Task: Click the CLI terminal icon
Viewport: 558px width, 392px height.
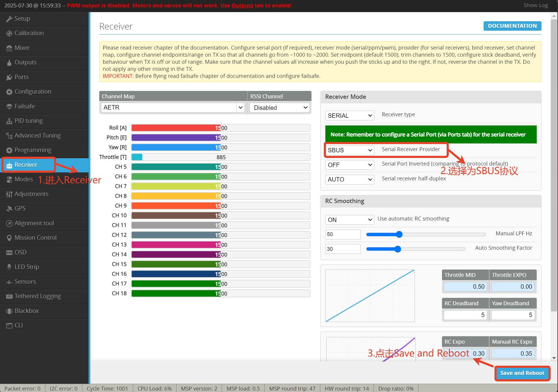Action: [x=9, y=326]
